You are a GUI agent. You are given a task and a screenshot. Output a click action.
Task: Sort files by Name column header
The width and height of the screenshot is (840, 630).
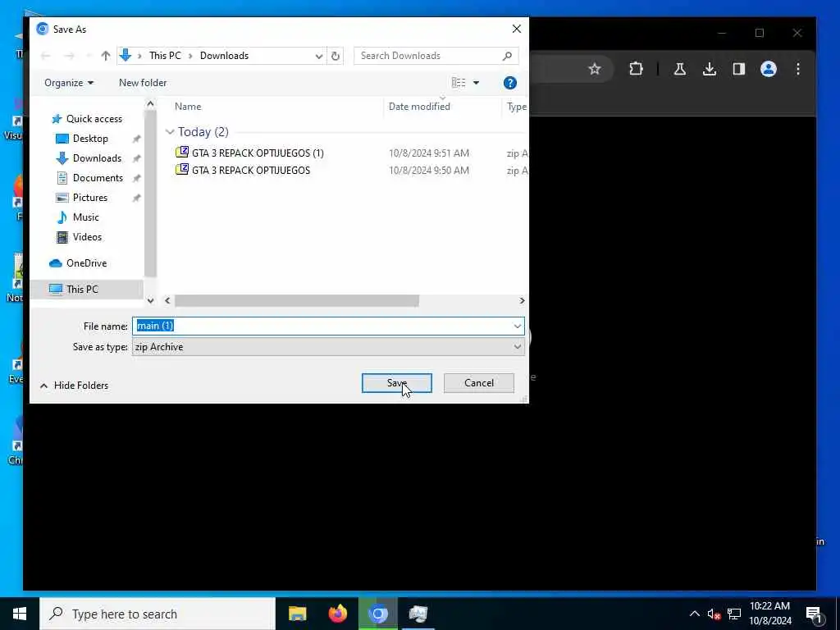click(188, 106)
